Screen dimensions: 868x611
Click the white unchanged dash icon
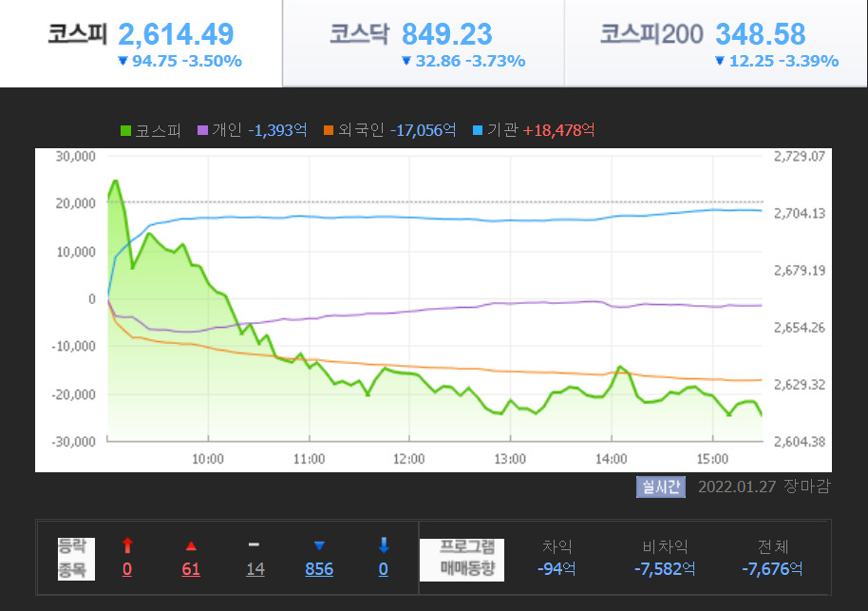click(x=255, y=545)
